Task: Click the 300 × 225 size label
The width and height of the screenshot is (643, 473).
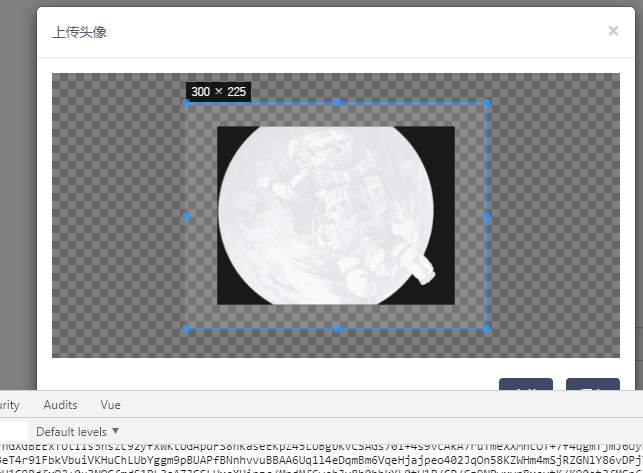Action: pos(218,91)
